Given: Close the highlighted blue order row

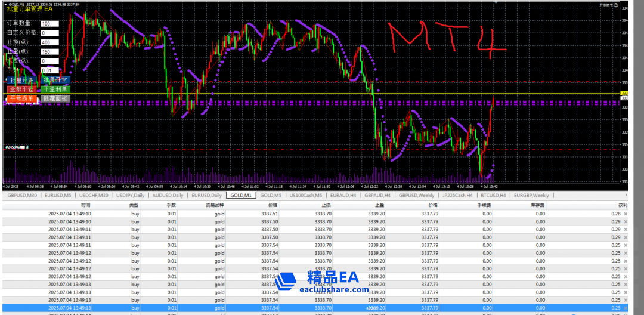Looking at the screenshot, I should (x=626, y=307).
